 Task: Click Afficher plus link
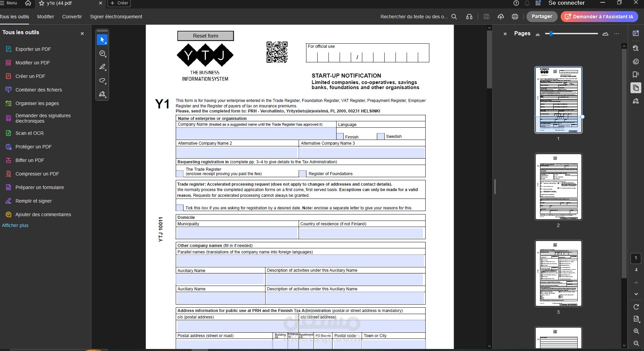click(x=15, y=225)
